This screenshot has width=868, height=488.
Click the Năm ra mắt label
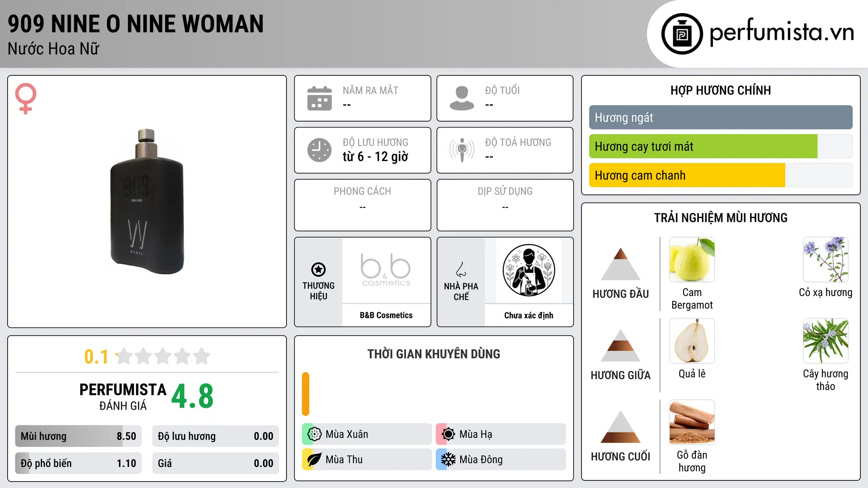pyautogui.click(x=370, y=91)
